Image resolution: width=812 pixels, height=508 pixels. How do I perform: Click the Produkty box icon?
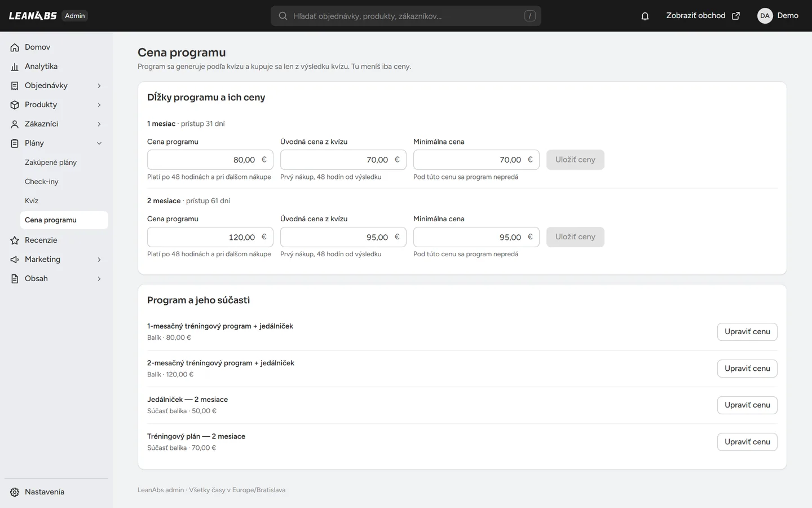pyautogui.click(x=15, y=105)
